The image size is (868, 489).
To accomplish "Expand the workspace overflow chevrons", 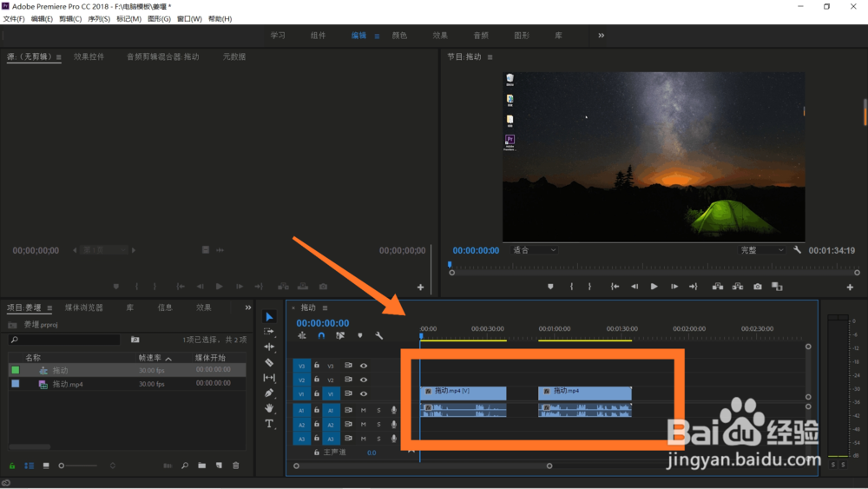I will click(x=602, y=36).
